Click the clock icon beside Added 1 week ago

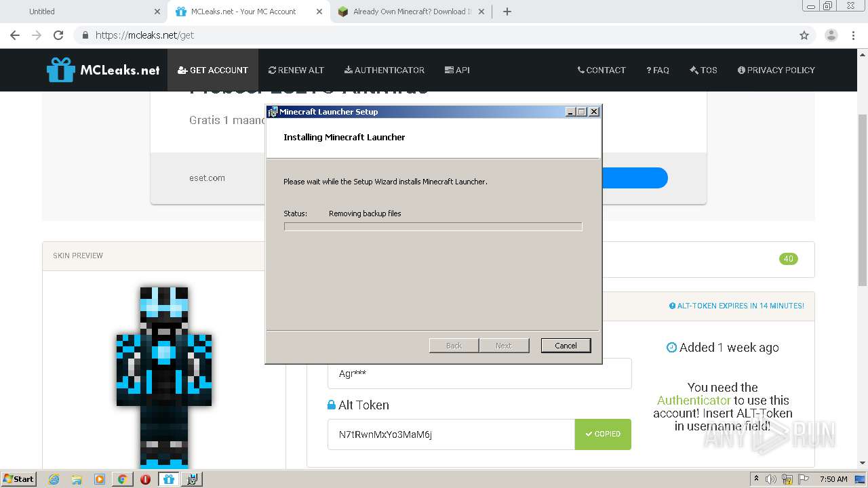(x=671, y=347)
